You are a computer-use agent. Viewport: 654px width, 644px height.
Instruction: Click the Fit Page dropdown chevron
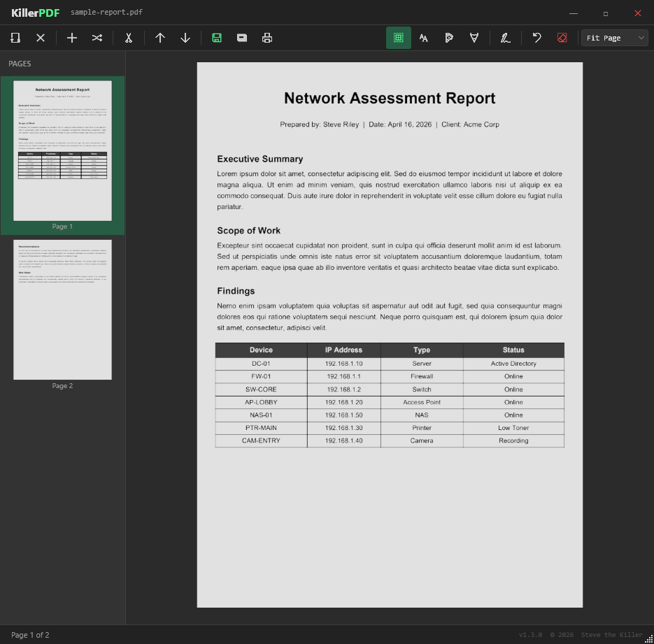click(x=641, y=38)
